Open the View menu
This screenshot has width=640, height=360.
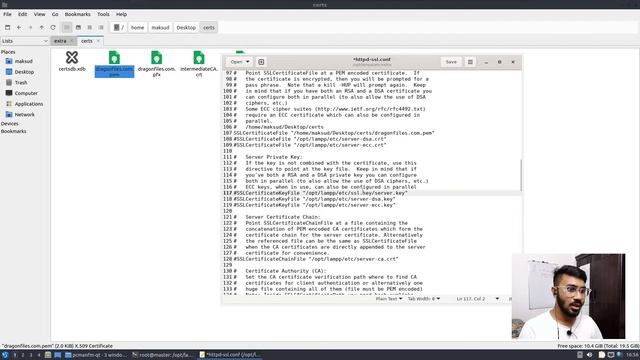click(39, 14)
